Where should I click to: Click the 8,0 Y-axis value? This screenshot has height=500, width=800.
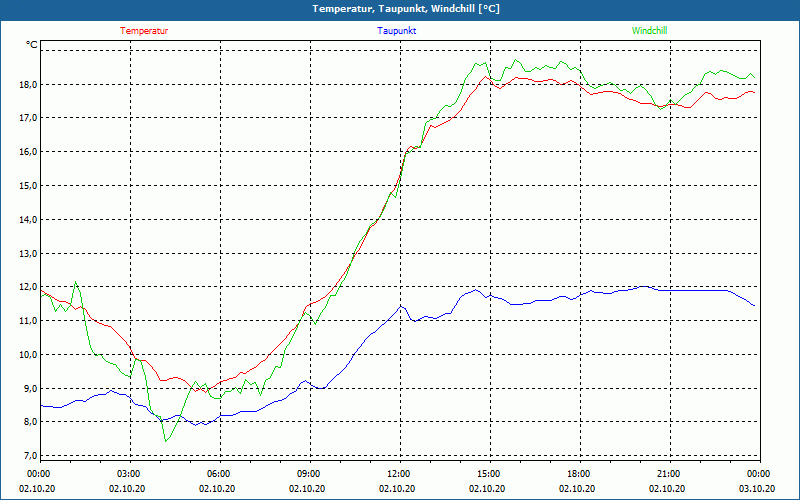coord(31,422)
